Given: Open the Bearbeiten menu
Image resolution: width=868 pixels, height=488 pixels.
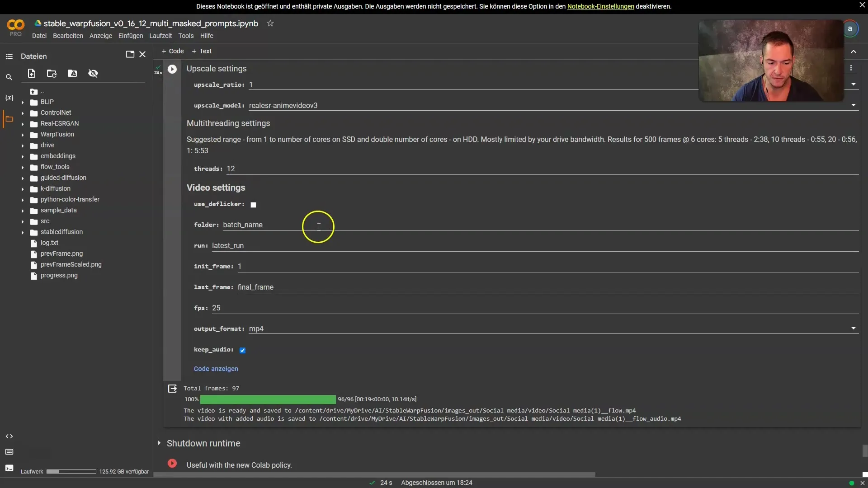Looking at the screenshot, I should (68, 36).
